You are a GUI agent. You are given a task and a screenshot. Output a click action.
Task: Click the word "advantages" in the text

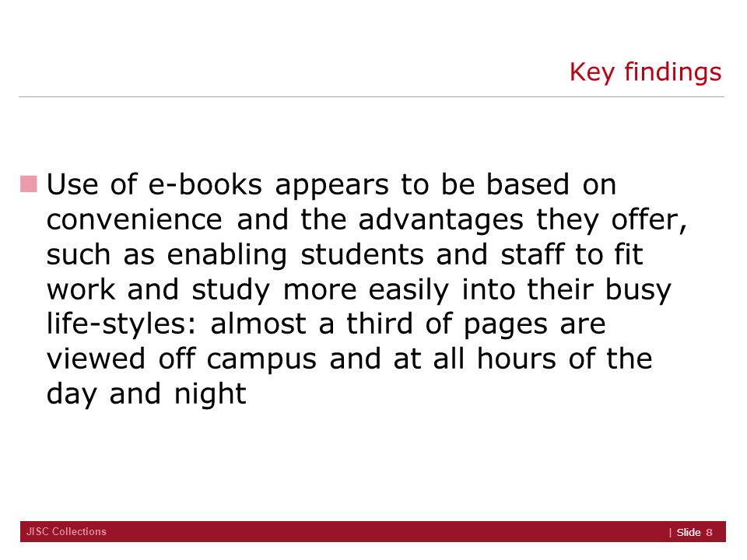pyautogui.click(x=440, y=221)
